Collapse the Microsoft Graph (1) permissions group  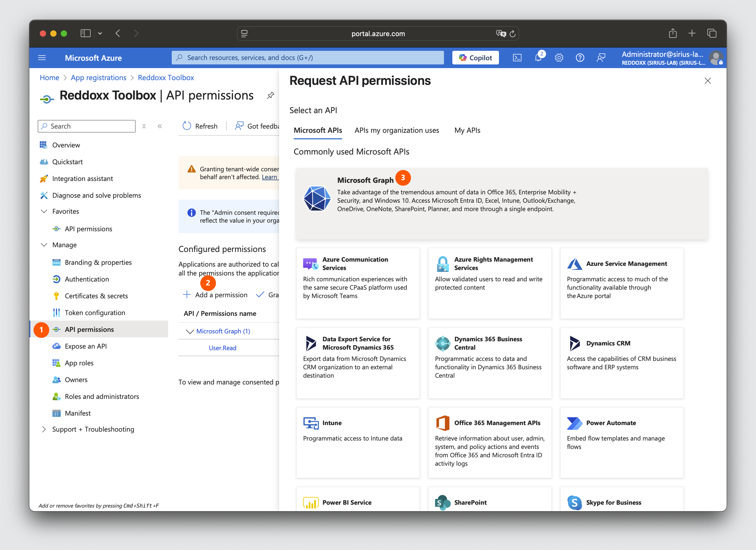(x=190, y=331)
